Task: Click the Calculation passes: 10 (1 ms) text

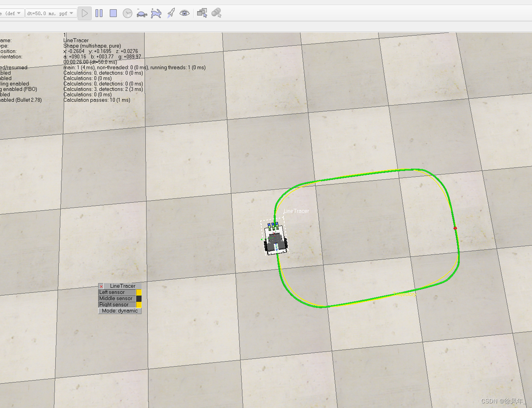Action: (x=97, y=100)
